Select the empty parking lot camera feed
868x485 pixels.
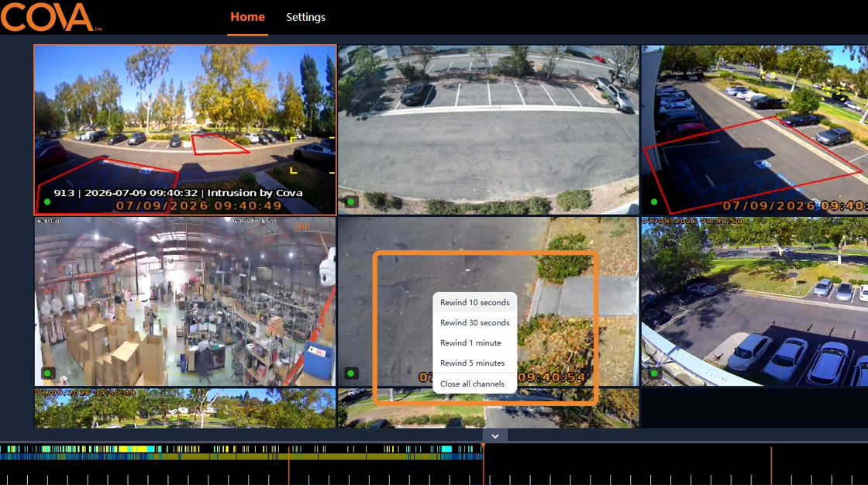(488, 129)
